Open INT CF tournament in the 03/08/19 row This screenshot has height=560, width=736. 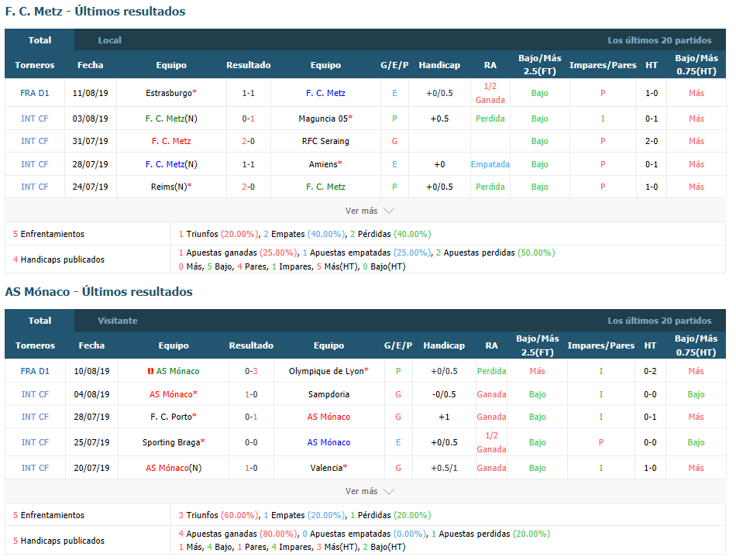point(35,119)
